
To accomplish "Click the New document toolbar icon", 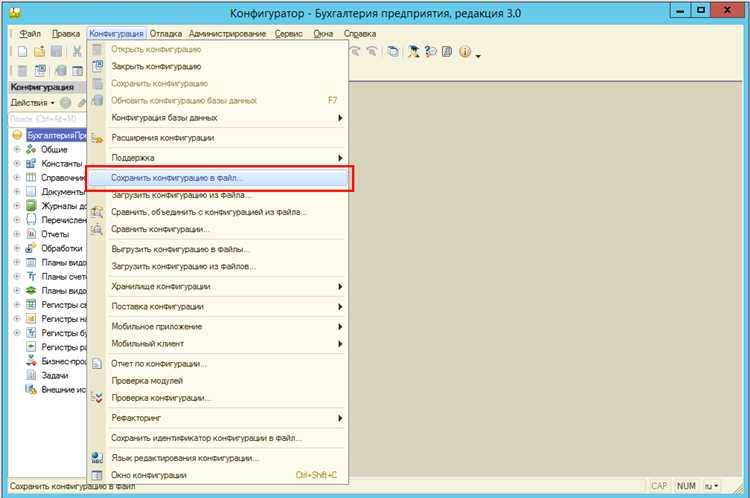I will (x=22, y=52).
